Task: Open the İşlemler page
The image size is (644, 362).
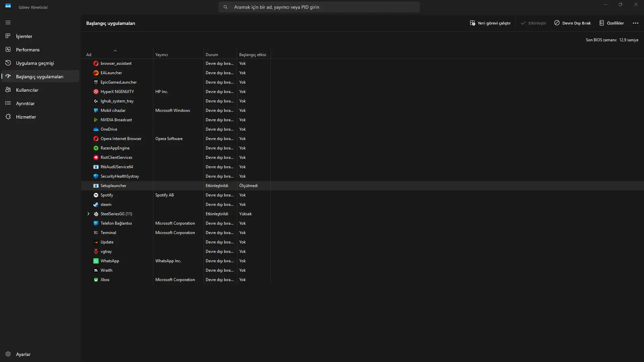Action: click(40, 36)
